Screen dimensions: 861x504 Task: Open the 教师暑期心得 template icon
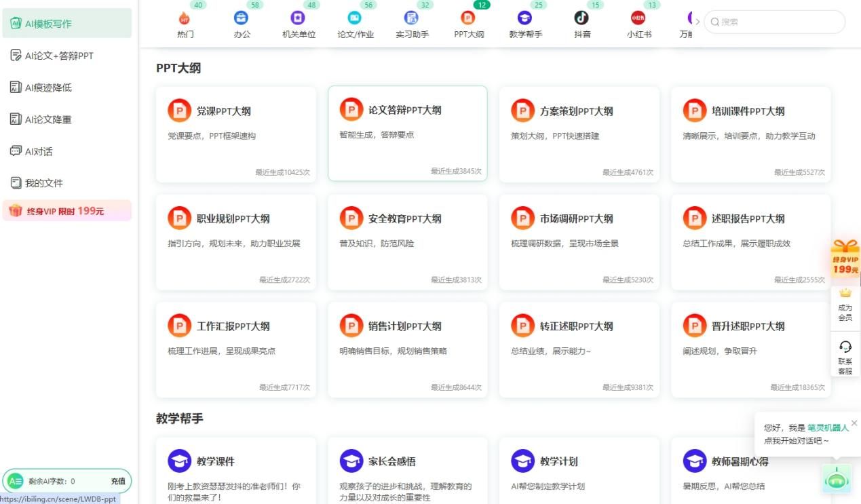(x=694, y=461)
